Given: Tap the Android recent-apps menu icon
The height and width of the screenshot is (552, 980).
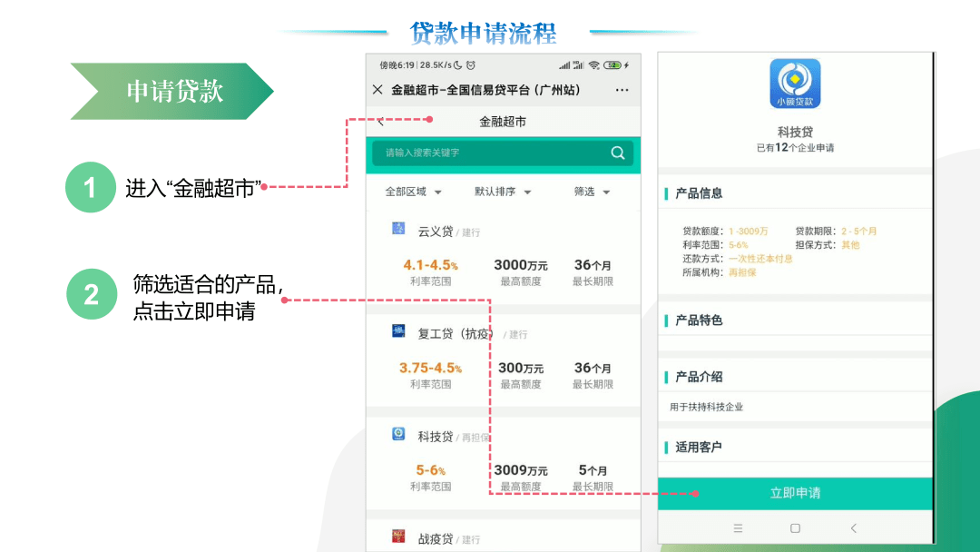Looking at the screenshot, I should click(738, 528).
